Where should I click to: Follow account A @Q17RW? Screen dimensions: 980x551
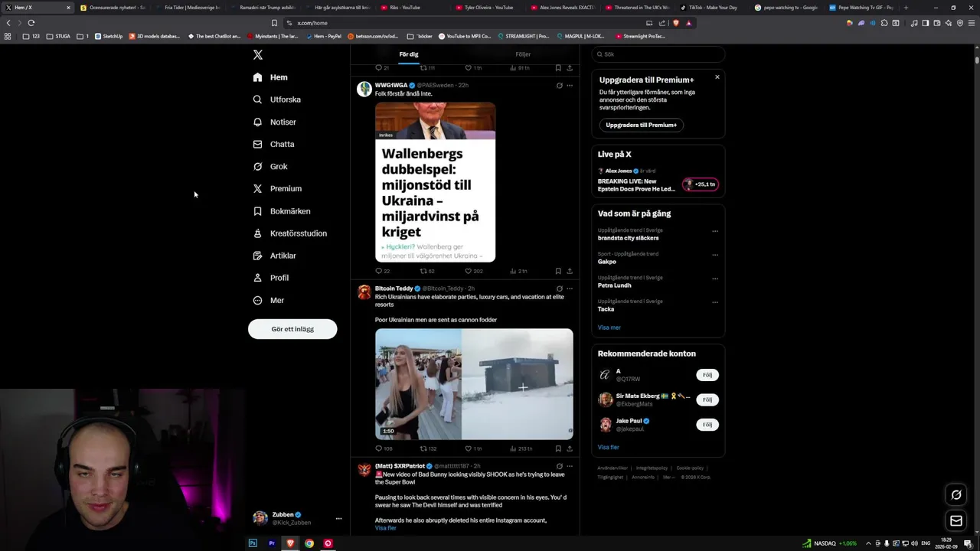707,375
